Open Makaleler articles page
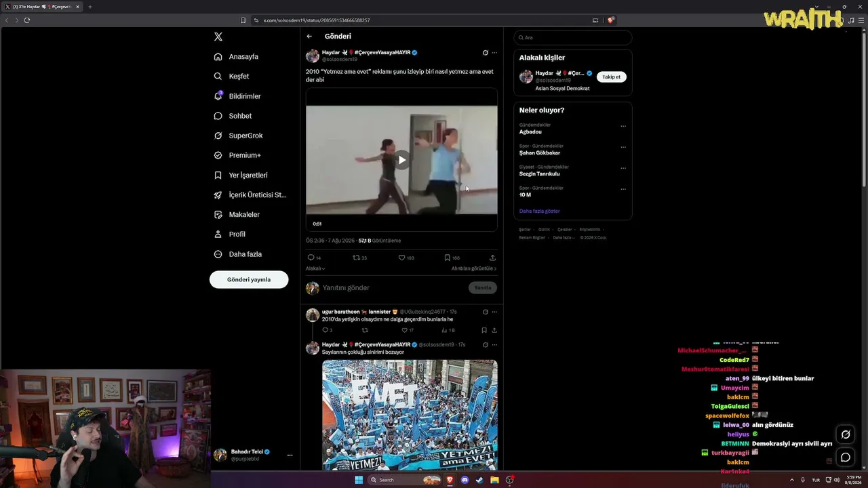This screenshot has height=488, width=868. pos(236,214)
